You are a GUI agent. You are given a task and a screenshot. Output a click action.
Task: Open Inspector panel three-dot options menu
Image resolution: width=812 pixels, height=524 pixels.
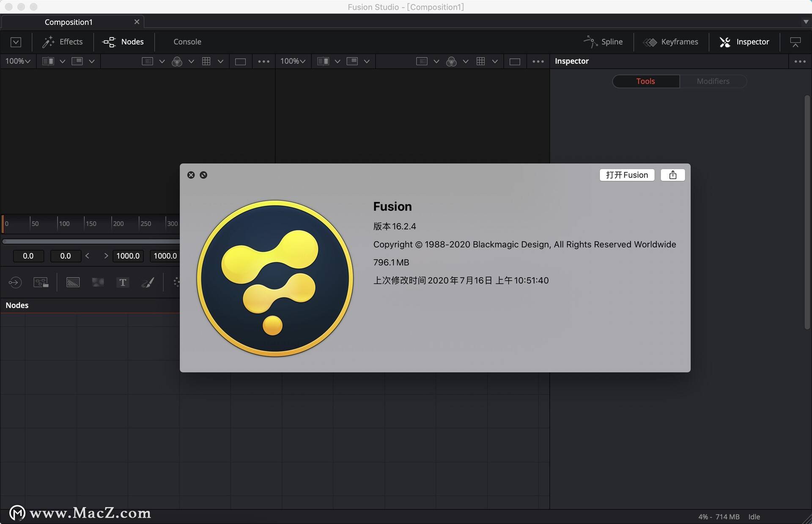coord(800,62)
